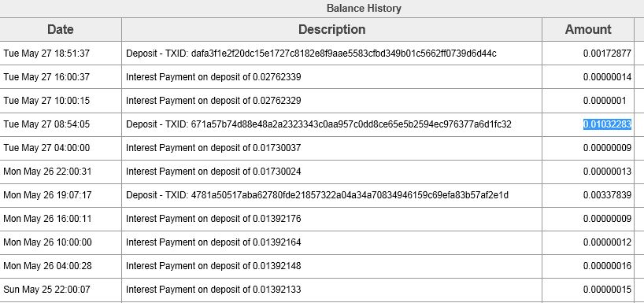Select date Mon May 26 22:00:31
Image resolution: width=644 pixels, height=303 pixels.
pyautogui.click(x=47, y=172)
